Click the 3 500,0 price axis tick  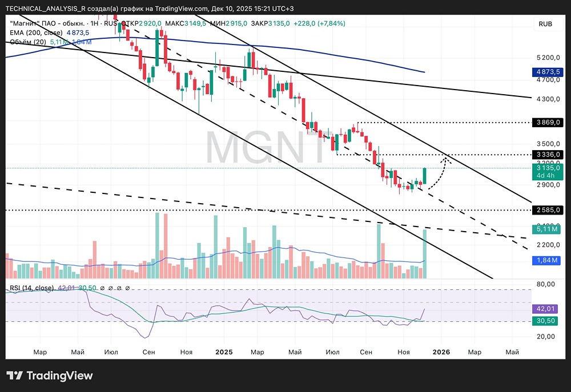548,144
